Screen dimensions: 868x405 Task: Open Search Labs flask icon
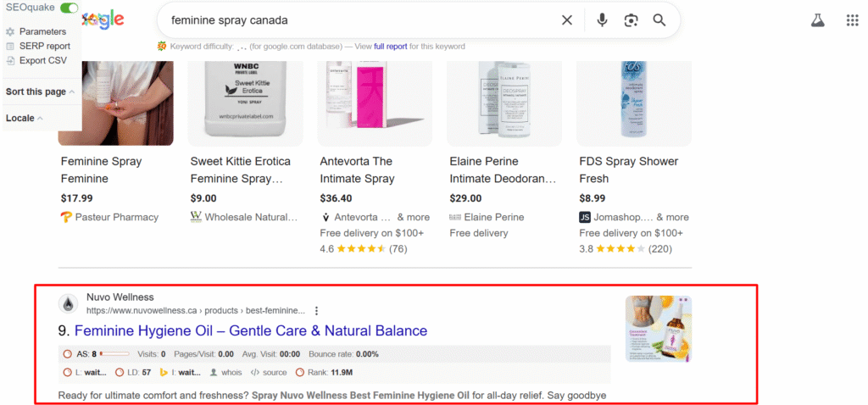pyautogui.click(x=817, y=20)
